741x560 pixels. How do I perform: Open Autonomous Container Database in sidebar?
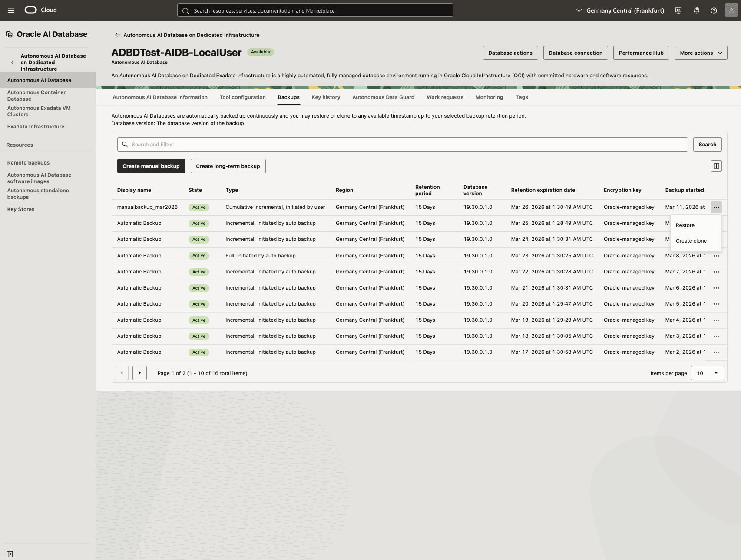(x=36, y=96)
